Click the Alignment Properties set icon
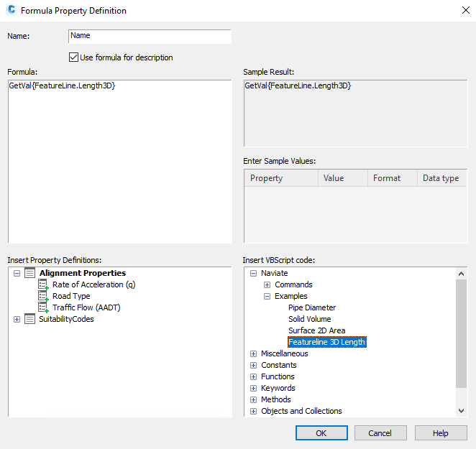This screenshot has height=449, width=476. (29, 273)
